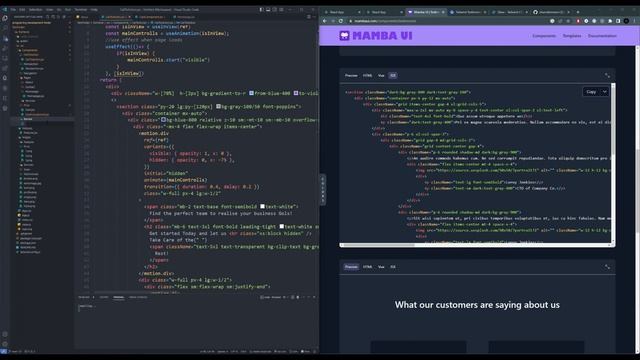The width and height of the screenshot is (640, 360).
Task: Expand the Components folder in Explorer
Action: tap(29, 50)
